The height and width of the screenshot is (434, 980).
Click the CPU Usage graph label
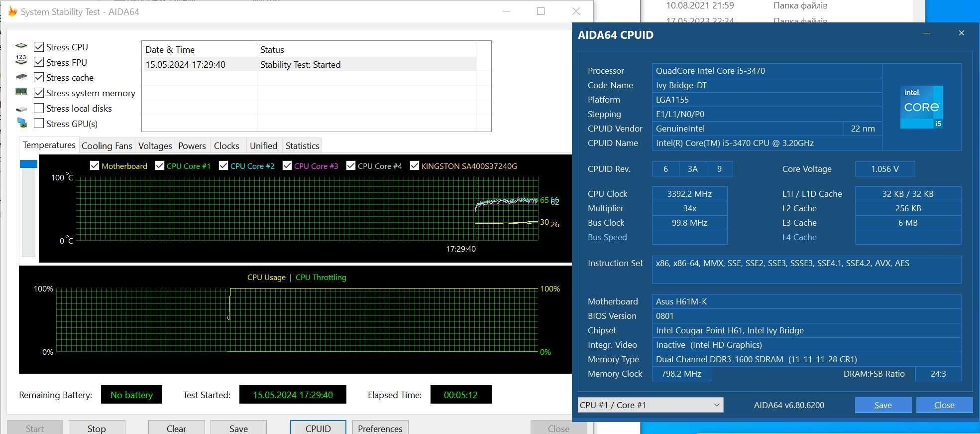[x=266, y=277]
